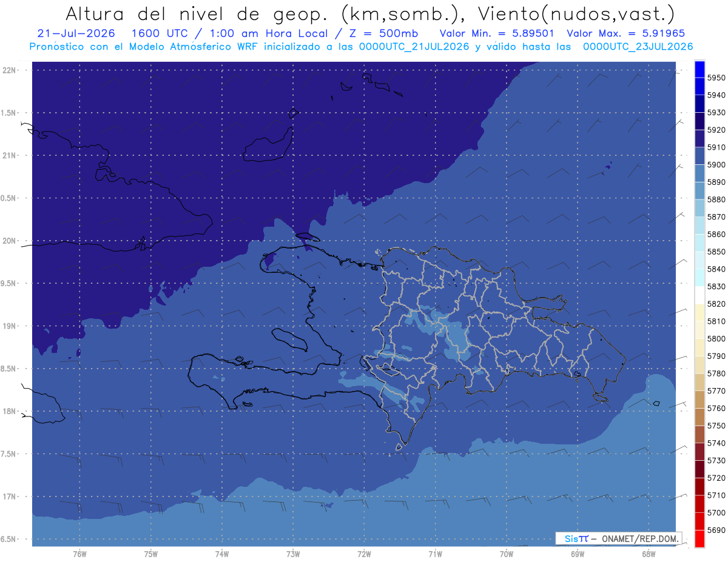Click the white swatch between 5830 and 5820
Image resolution: width=728 pixels, height=562 pixels.
pyautogui.click(x=699, y=295)
